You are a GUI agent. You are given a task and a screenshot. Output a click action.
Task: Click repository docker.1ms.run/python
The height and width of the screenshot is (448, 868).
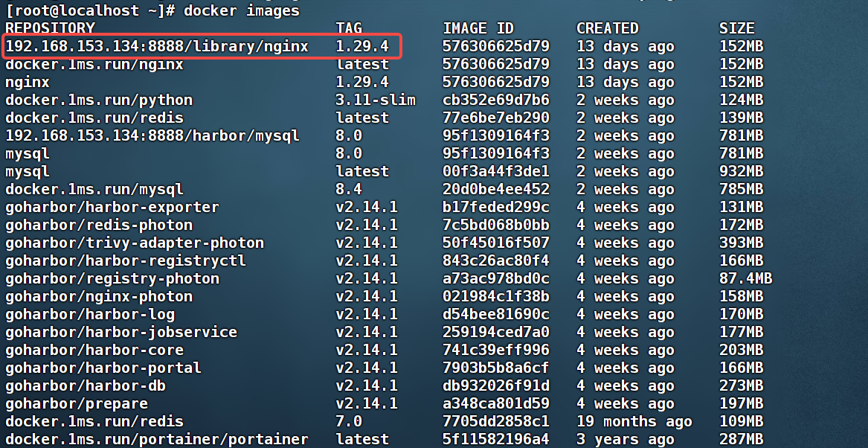click(98, 100)
